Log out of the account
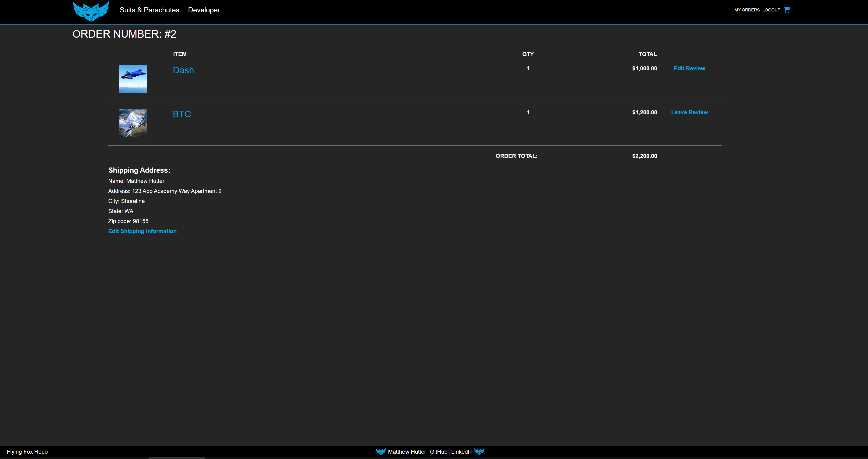Screen dimensions: 868x459 (771, 10)
